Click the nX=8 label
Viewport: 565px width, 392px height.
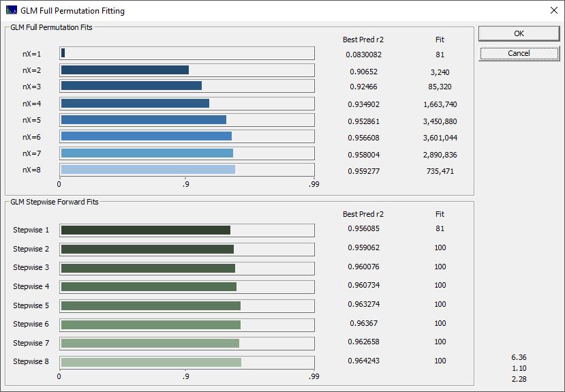point(32,170)
